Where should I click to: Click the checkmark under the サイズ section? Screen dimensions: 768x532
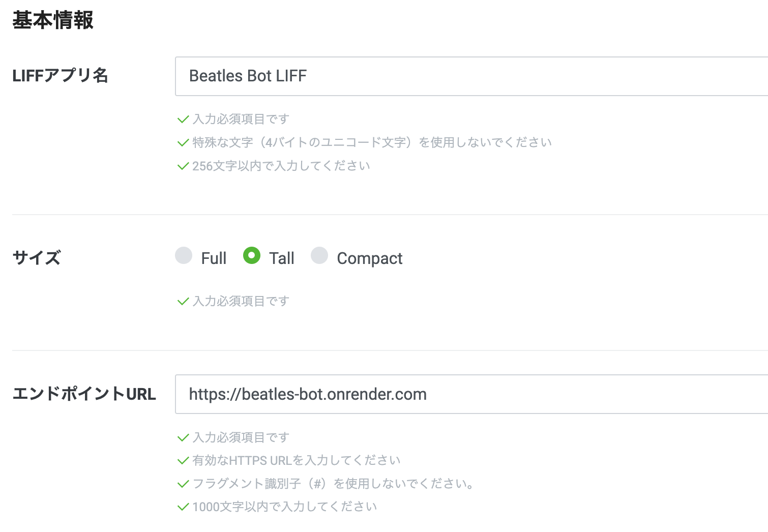click(x=183, y=301)
